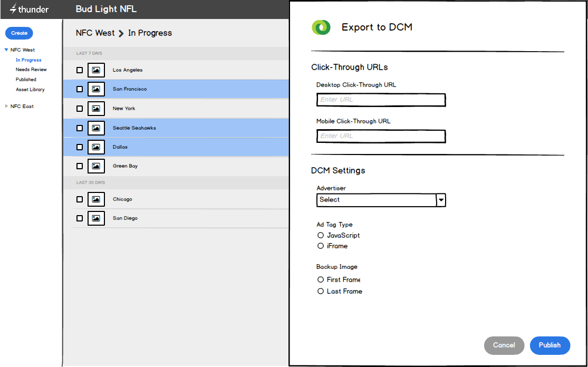The height and width of the screenshot is (367, 588).
Task: Click the Dallas image thumbnail icon
Action: coord(96,147)
